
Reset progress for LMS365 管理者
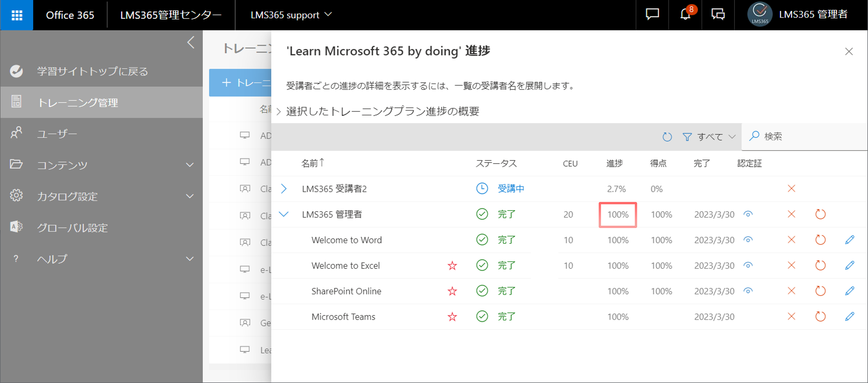[820, 214]
